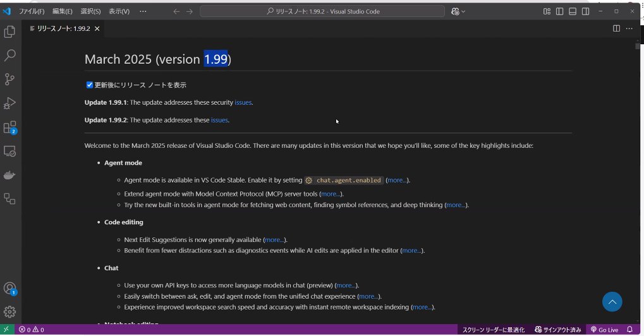Open more link for new built-in tools
This screenshot has width=644, height=336.
point(456,205)
